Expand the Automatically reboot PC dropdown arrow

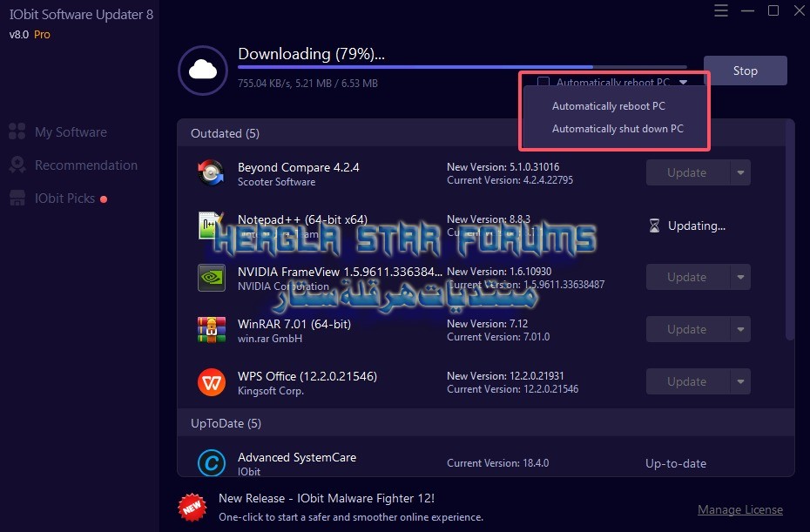click(x=684, y=82)
